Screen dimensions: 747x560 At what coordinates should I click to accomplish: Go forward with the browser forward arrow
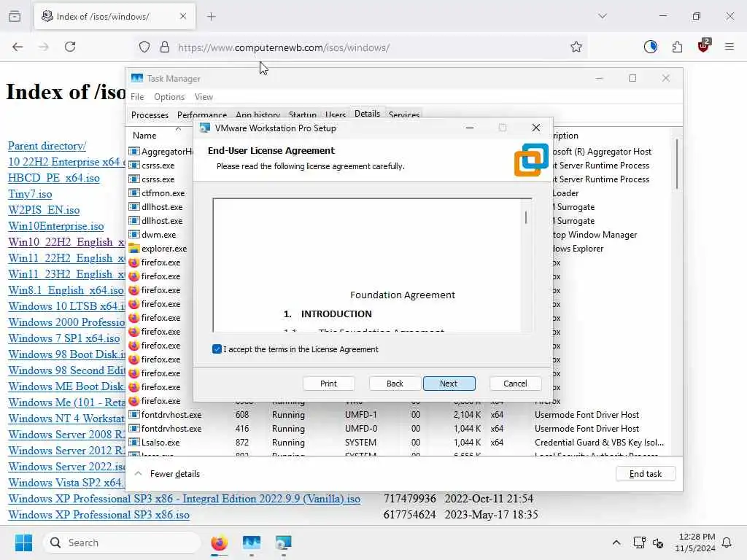44,47
